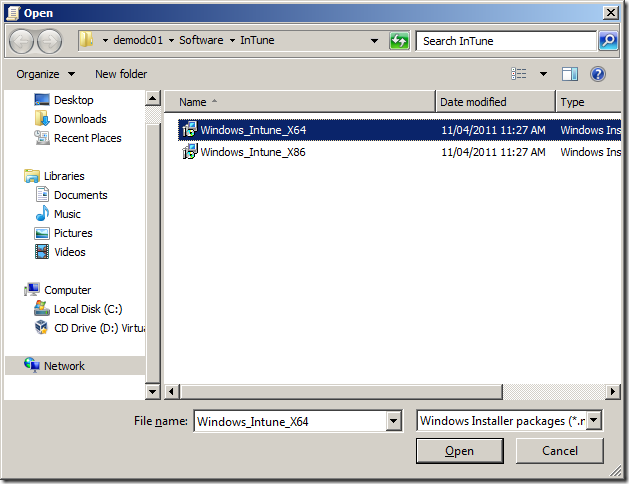
Task: Select the Windows_Intune_X64 installer file
Action: (252, 129)
